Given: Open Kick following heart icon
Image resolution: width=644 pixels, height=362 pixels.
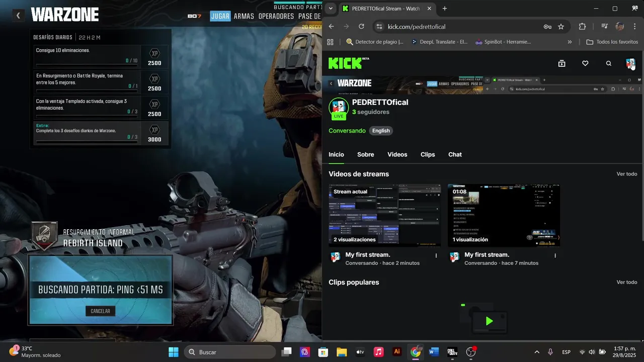Looking at the screenshot, I should coord(585,63).
